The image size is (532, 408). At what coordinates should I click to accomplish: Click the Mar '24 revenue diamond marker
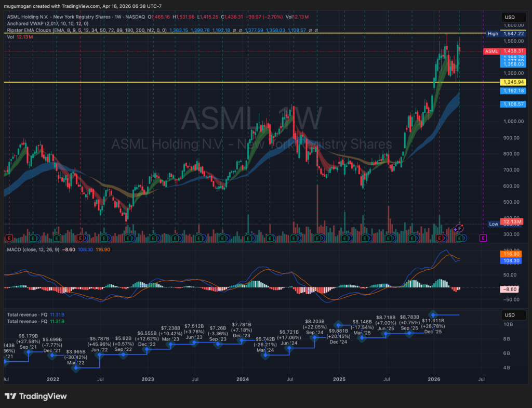(266, 355)
